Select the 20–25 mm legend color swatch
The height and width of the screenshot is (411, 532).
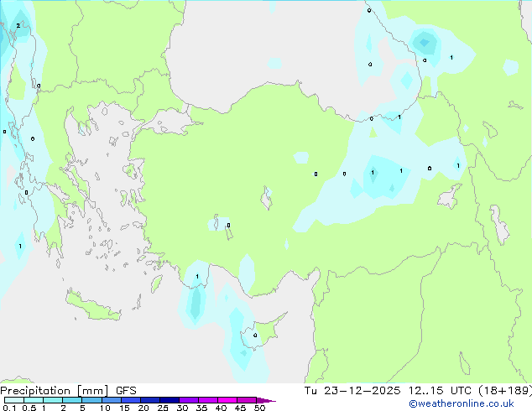pos(150,400)
